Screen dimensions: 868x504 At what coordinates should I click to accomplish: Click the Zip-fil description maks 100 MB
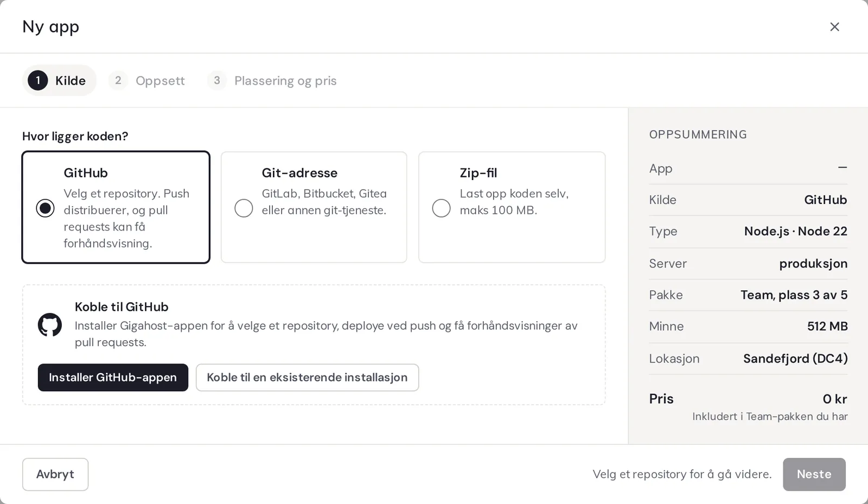pyautogui.click(x=514, y=202)
